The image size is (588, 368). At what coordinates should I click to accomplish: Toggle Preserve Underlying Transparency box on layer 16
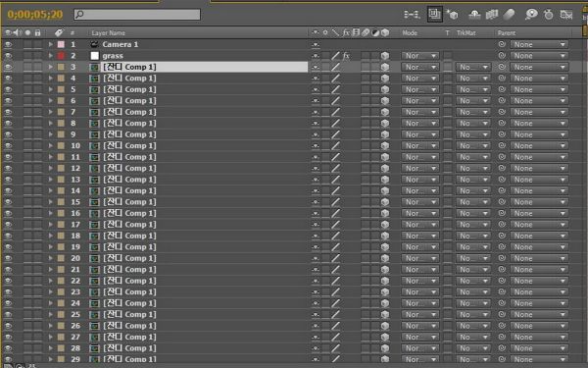[x=448, y=213]
